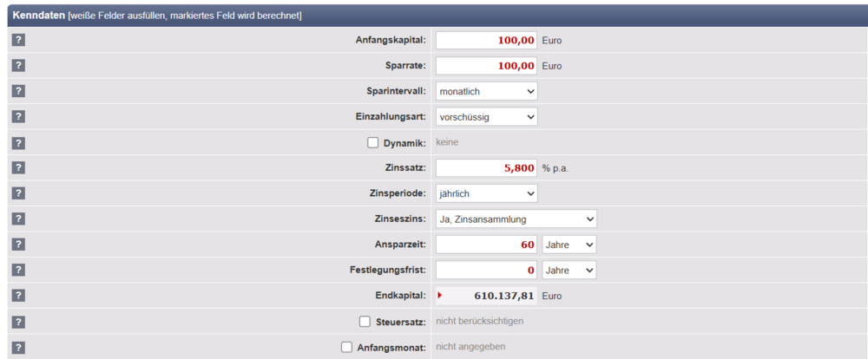Click the help icon for Zinssatz
This screenshot has width=868, height=359.
click(x=18, y=167)
